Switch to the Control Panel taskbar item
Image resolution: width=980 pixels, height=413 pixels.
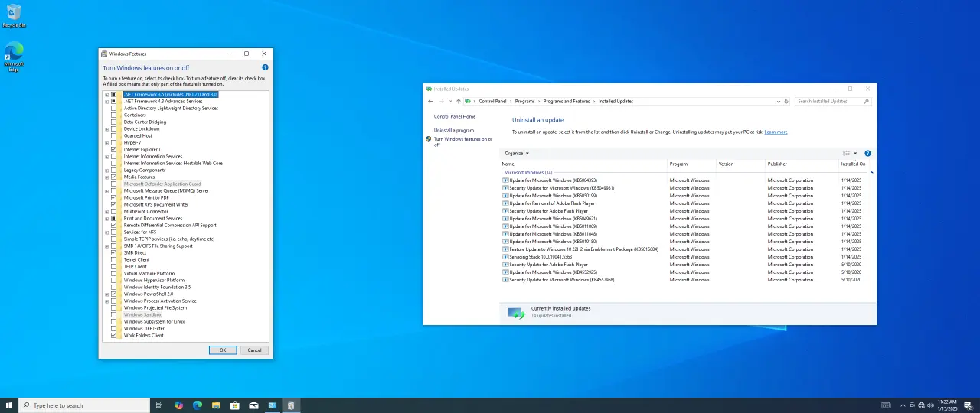[x=272, y=405]
